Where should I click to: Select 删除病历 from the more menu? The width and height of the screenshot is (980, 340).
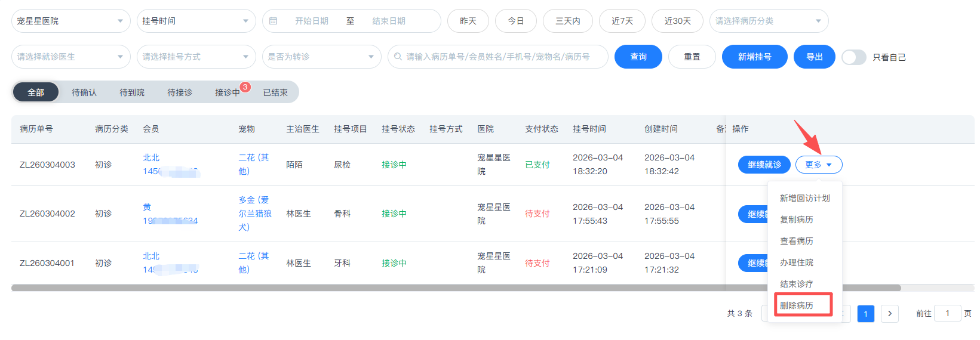pyautogui.click(x=797, y=305)
